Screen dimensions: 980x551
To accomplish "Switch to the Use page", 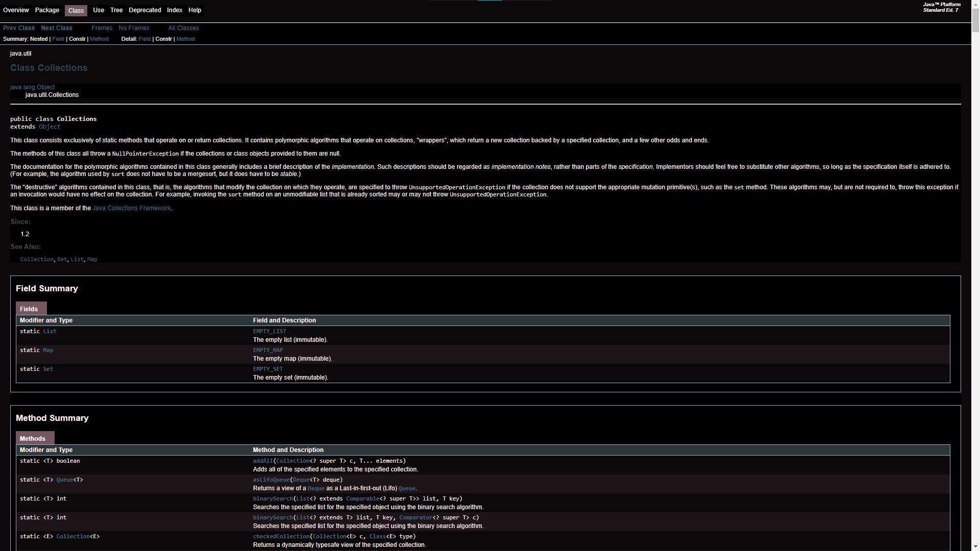I will coord(98,10).
